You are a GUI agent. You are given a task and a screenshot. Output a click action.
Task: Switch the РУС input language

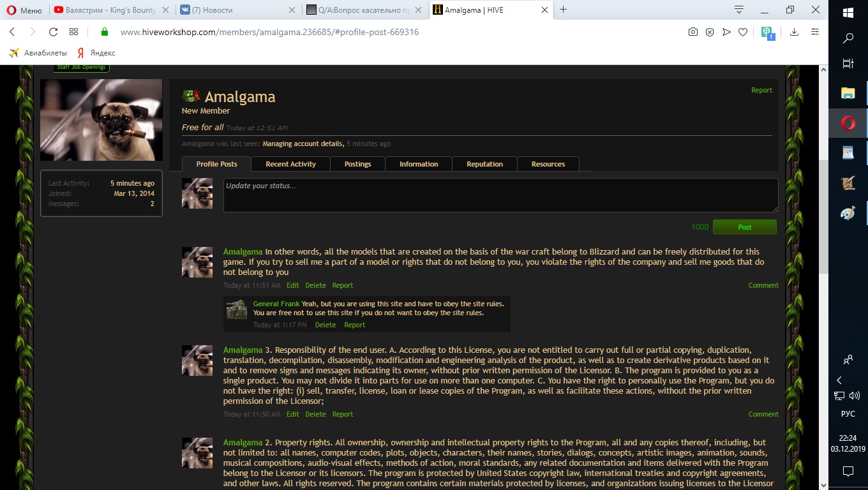pyautogui.click(x=848, y=413)
